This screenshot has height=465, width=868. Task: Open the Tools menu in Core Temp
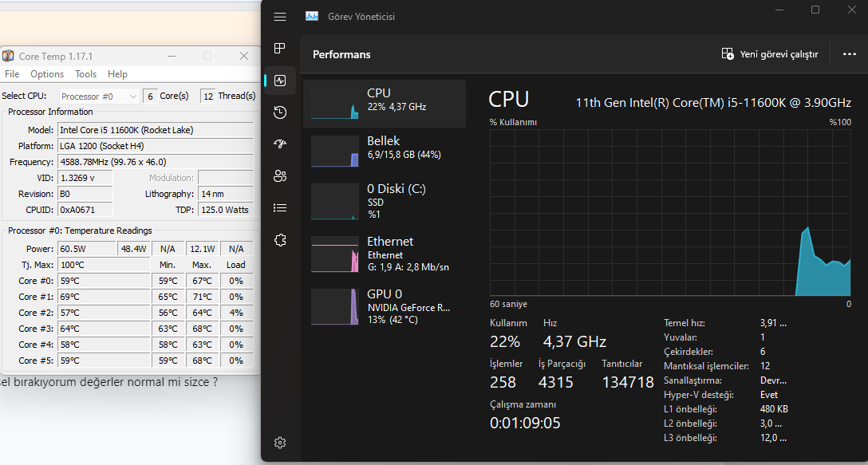pyautogui.click(x=85, y=74)
